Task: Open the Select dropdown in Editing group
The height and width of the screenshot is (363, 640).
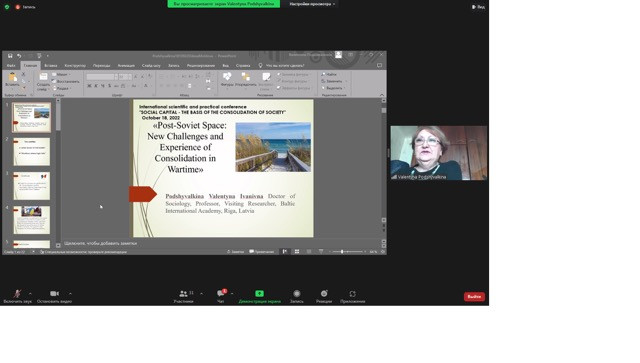Action: coord(333,88)
